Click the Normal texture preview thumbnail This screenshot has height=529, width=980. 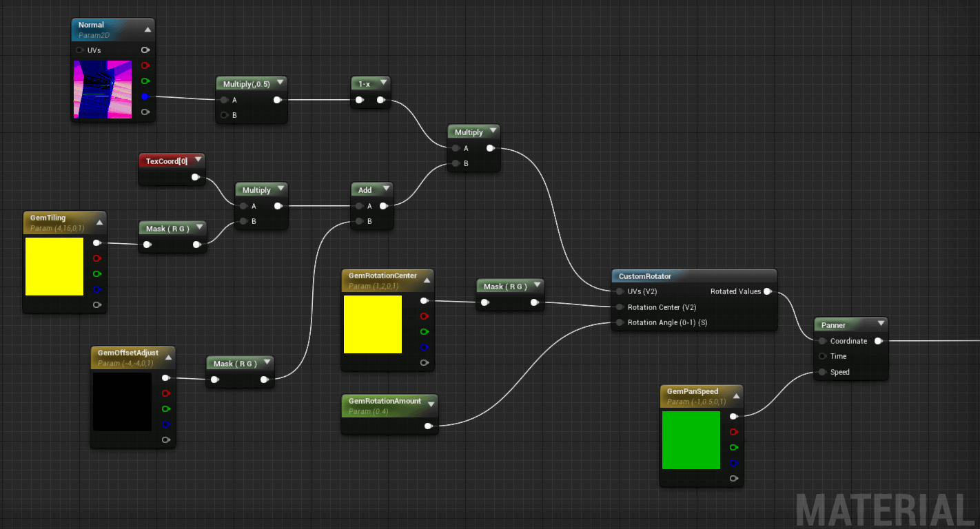[103, 90]
